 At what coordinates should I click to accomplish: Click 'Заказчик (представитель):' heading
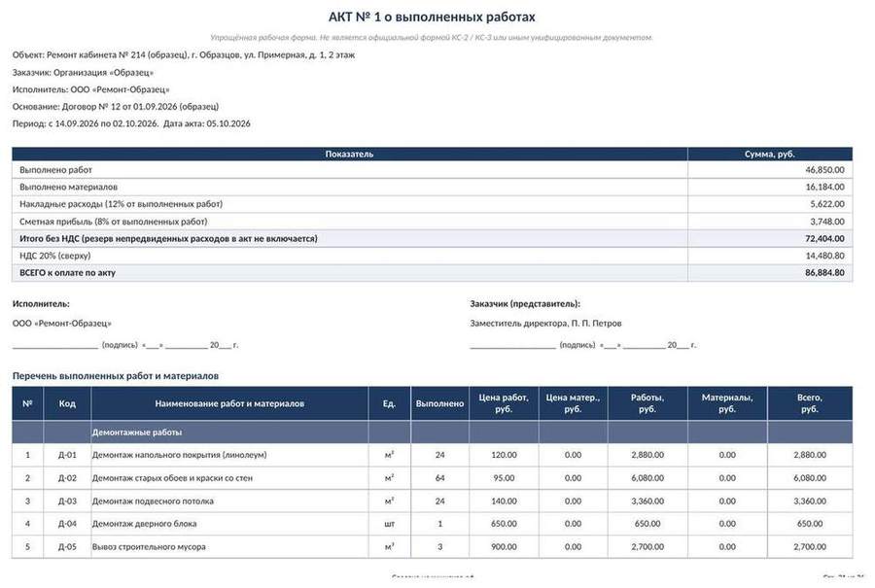pyautogui.click(x=525, y=304)
